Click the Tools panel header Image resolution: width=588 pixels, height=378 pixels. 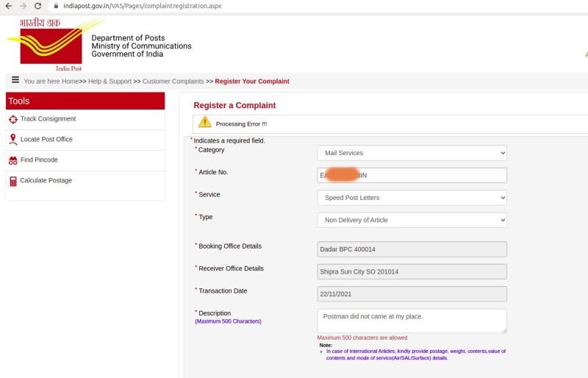pos(85,101)
